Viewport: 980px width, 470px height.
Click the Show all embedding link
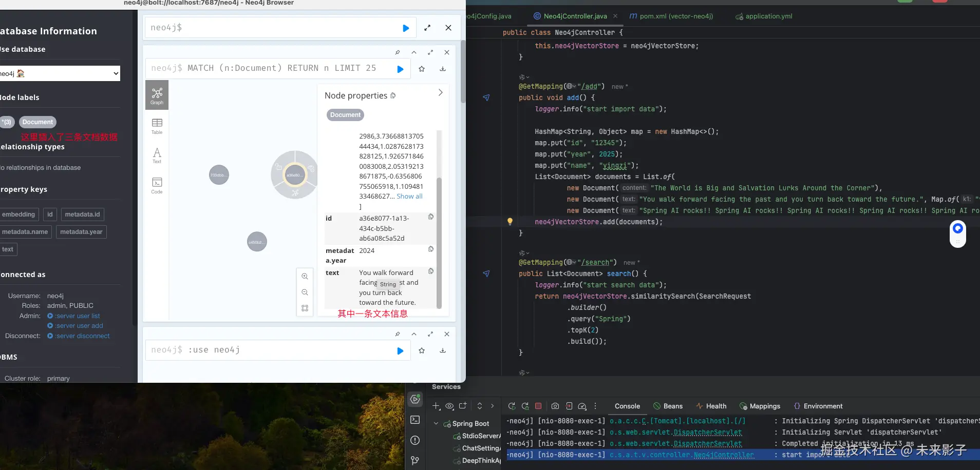[x=409, y=197]
